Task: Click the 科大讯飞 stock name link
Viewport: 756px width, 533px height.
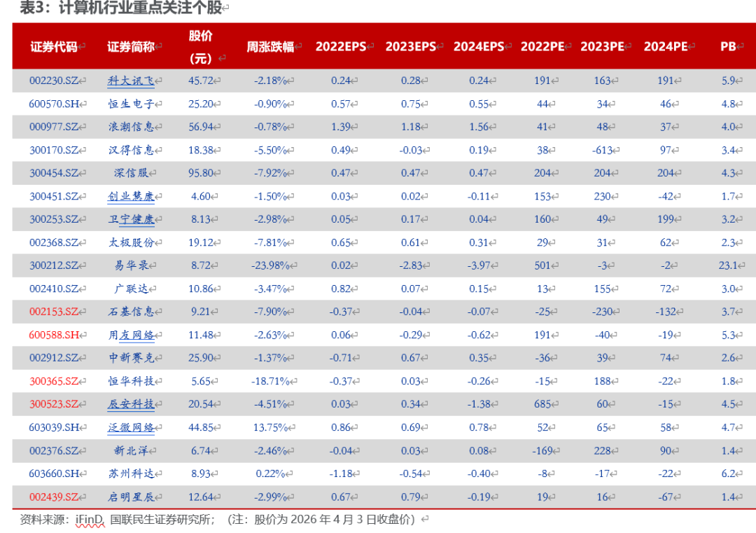Action: click(x=130, y=81)
